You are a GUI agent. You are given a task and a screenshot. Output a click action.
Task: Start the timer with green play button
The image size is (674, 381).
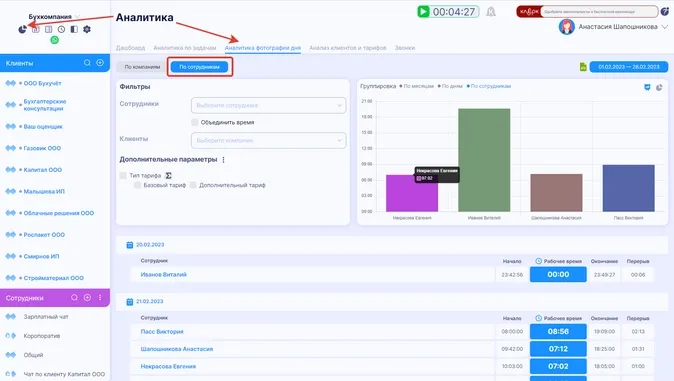(x=423, y=12)
